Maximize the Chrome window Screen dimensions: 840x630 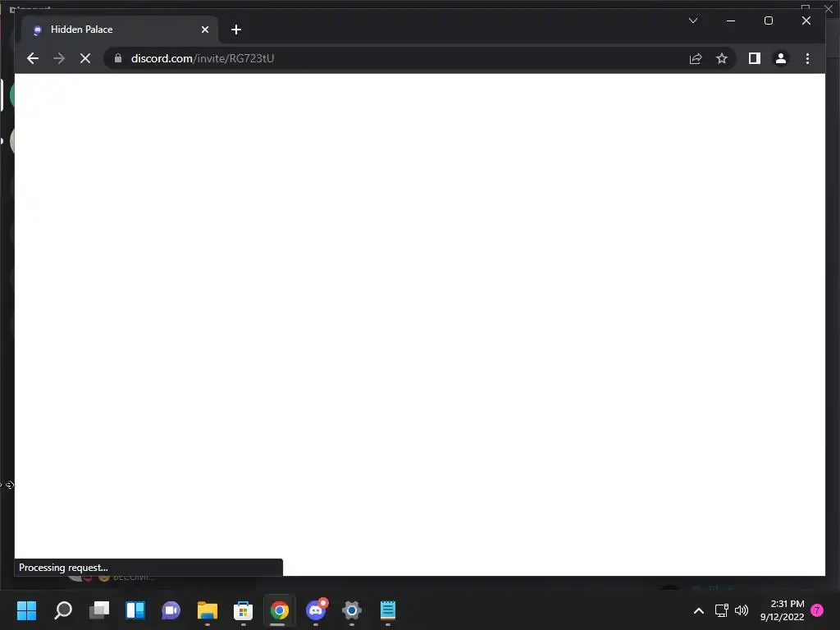pyautogui.click(x=768, y=21)
